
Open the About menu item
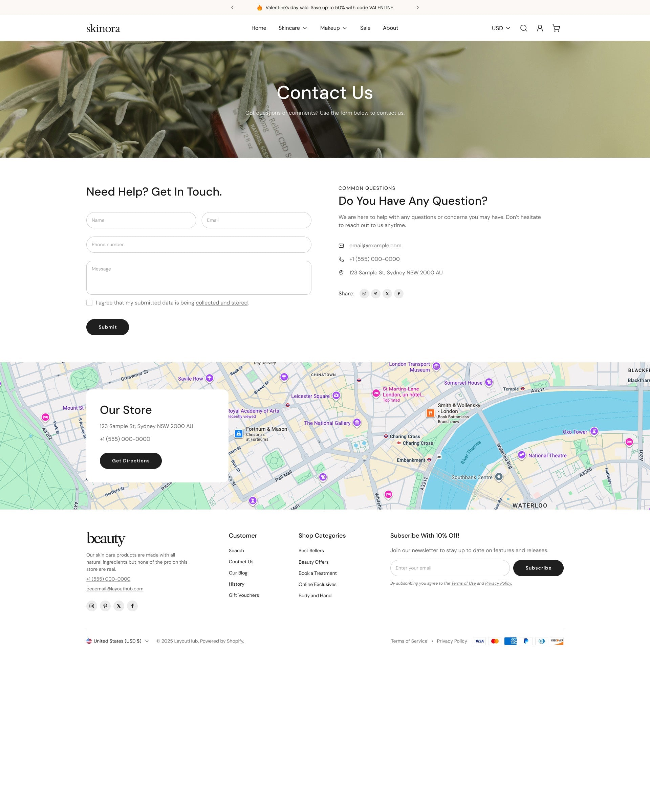point(390,28)
